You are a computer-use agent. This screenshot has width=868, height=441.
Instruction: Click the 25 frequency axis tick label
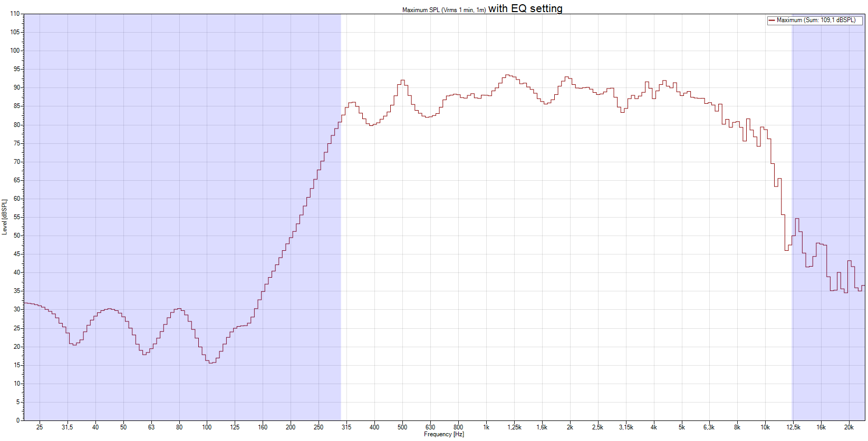click(x=40, y=427)
